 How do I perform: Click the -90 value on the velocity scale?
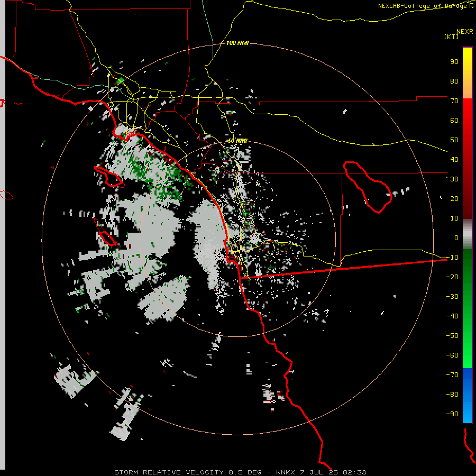[452, 414]
